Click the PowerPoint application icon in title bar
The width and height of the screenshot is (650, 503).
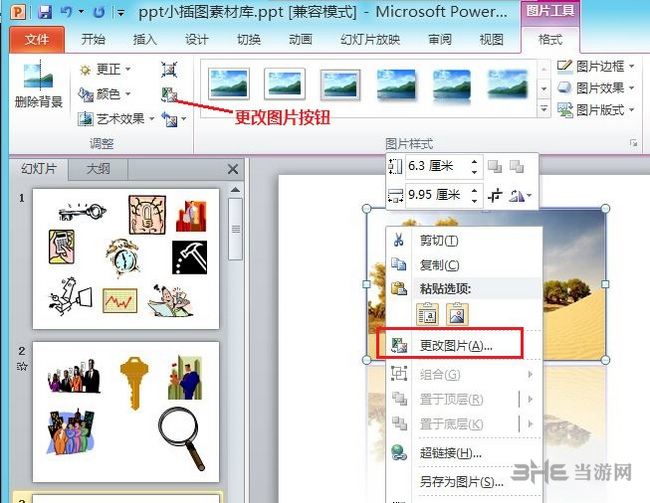(x=18, y=12)
